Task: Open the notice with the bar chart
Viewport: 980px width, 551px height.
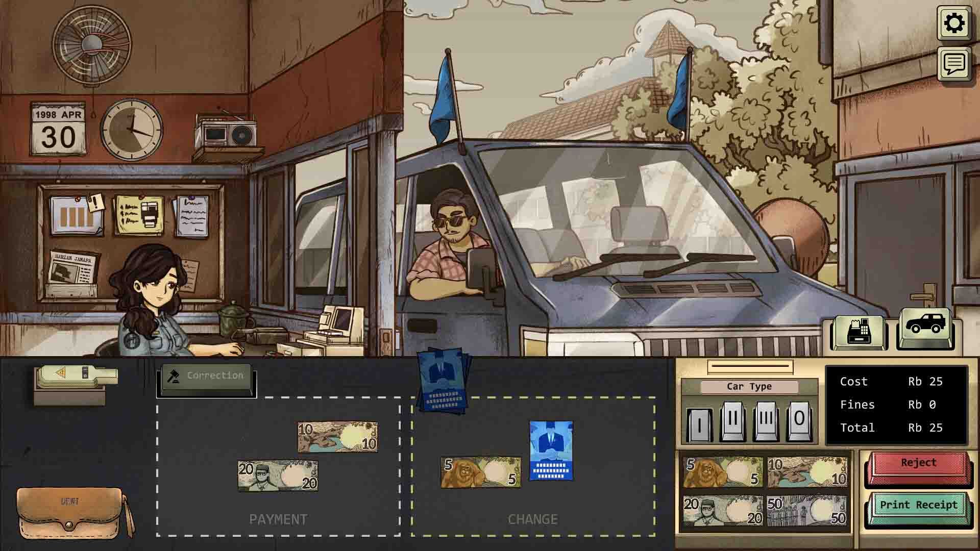Action: pyautogui.click(x=76, y=216)
